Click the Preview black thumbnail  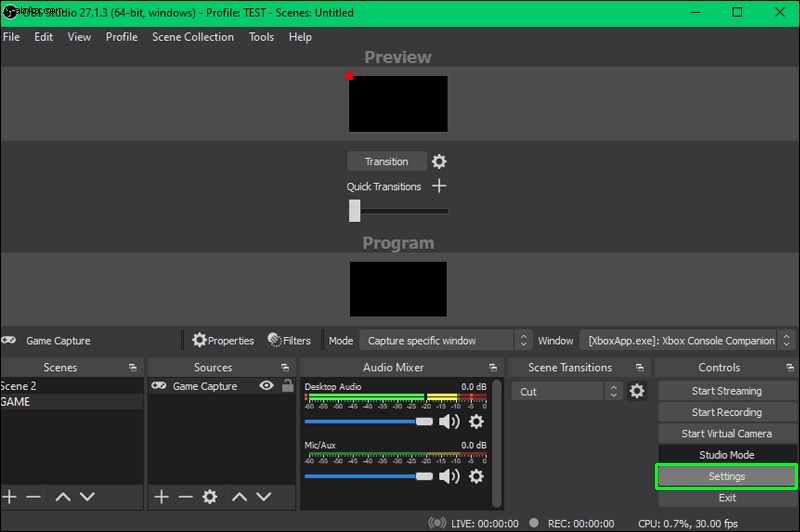398,104
